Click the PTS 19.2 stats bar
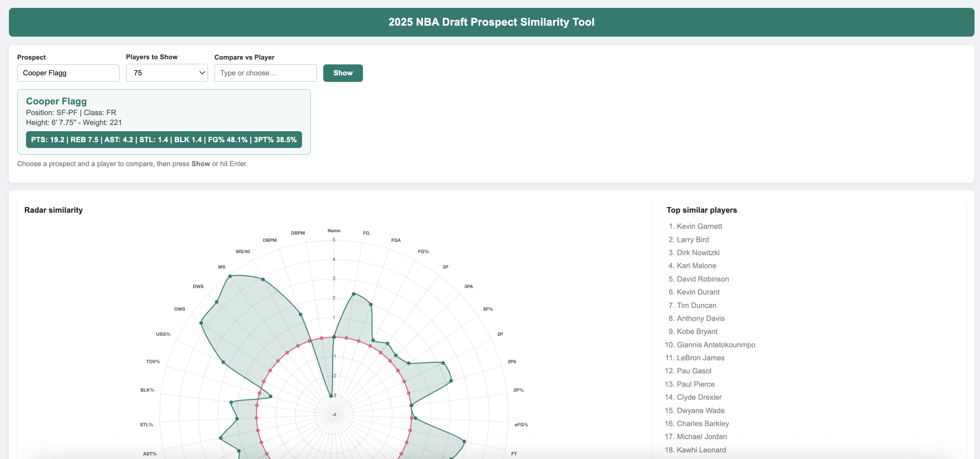 [x=164, y=140]
